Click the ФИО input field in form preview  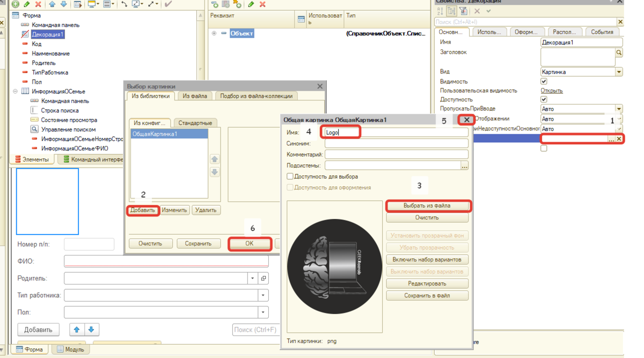(166, 261)
